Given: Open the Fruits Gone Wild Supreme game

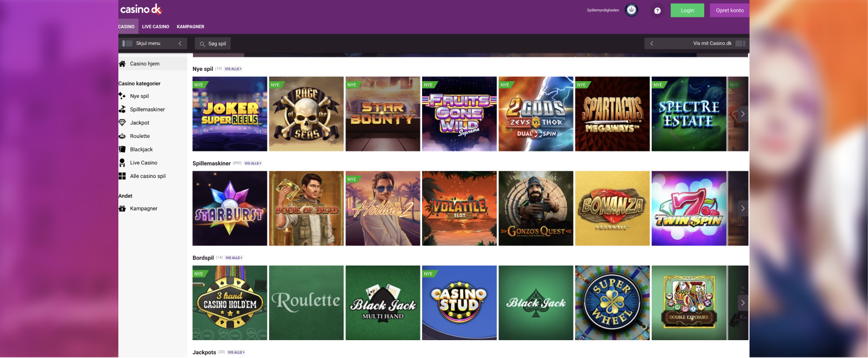Looking at the screenshot, I should coord(459,114).
